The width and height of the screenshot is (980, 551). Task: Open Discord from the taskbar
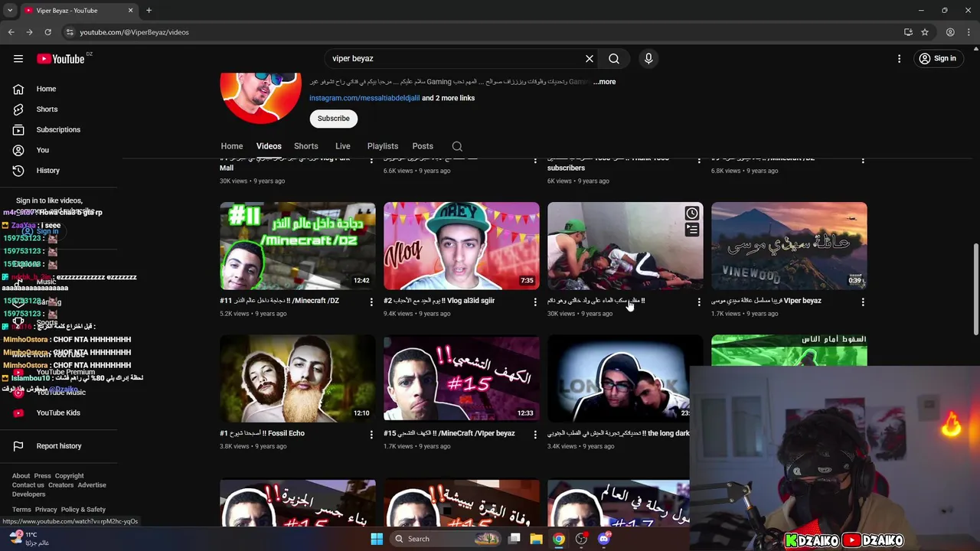pyautogui.click(x=604, y=539)
